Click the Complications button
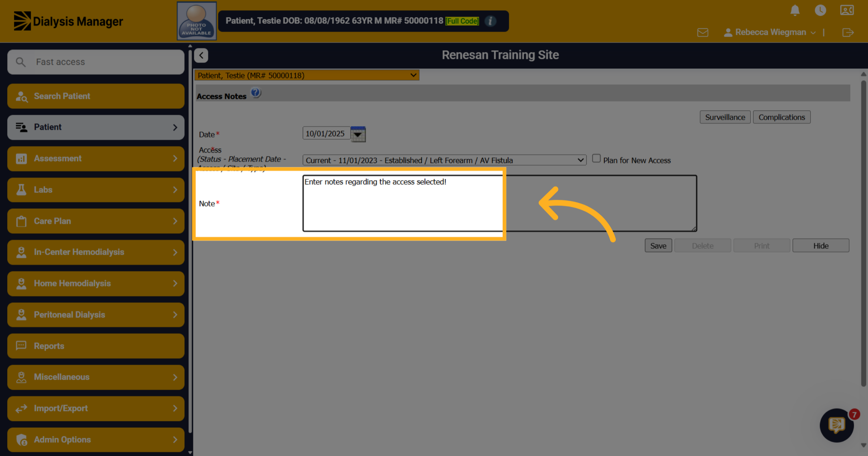 (782, 117)
